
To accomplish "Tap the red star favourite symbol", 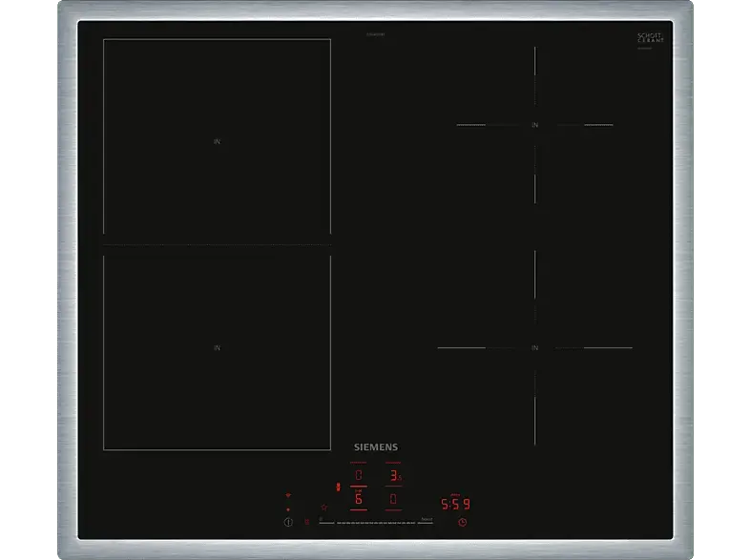I will tap(323, 507).
